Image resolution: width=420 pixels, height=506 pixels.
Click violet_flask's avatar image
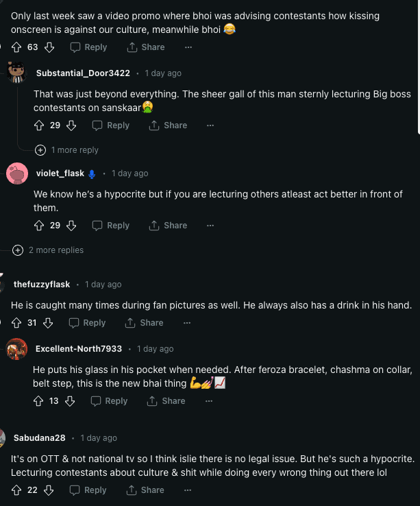[x=17, y=174]
